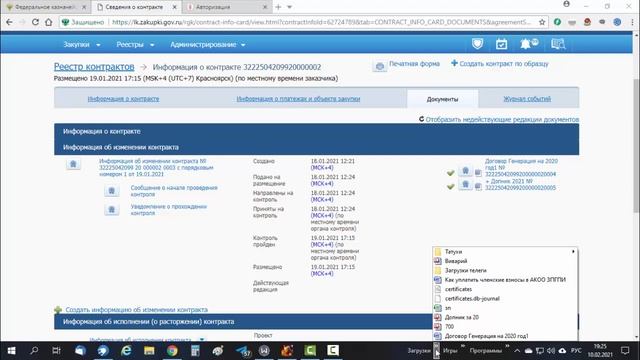
Task: Click the icon beside Сообщение о начале проведения контроля
Action: (111, 191)
